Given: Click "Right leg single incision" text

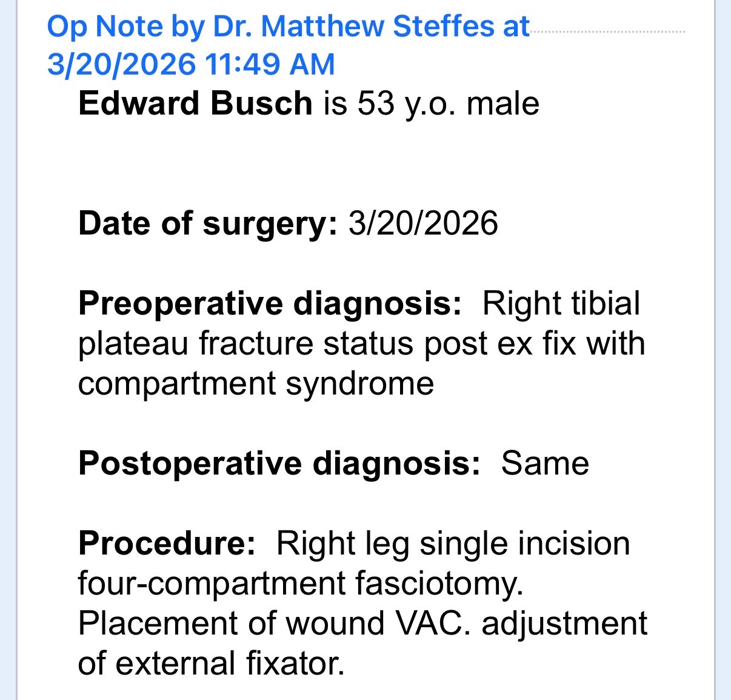Looking at the screenshot, I should click(453, 543).
